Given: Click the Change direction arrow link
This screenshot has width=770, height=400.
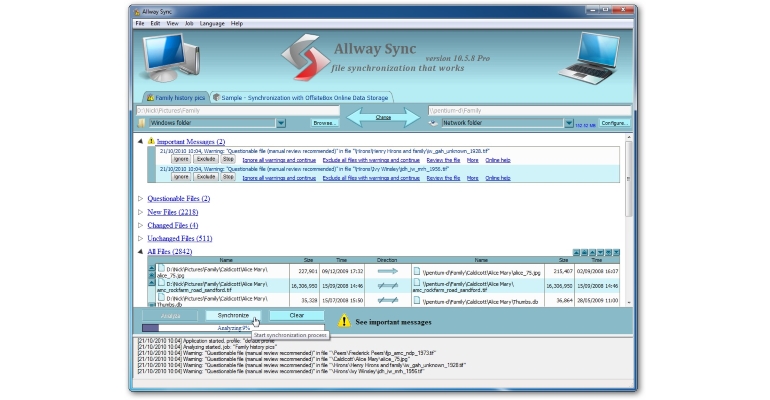Looking at the screenshot, I should (383, 118).
